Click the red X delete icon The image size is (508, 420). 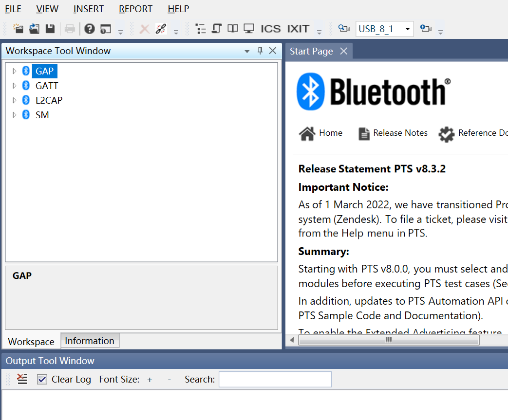point(145,29)
